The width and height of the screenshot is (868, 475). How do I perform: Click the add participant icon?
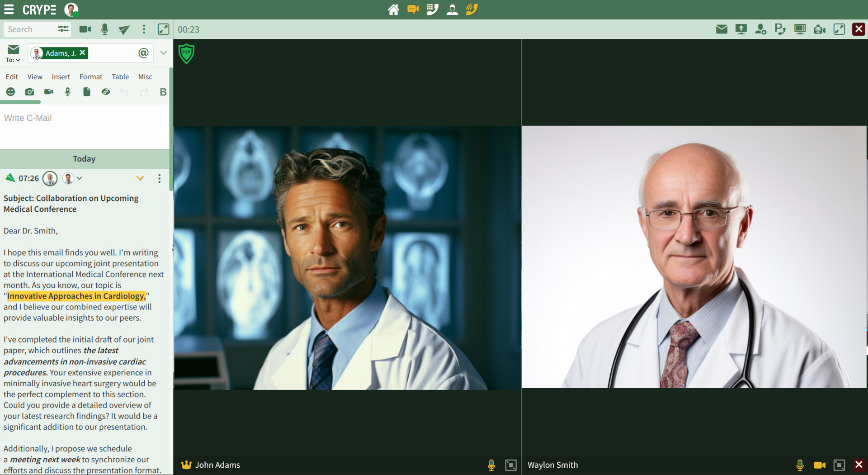[x=760, y=29]
